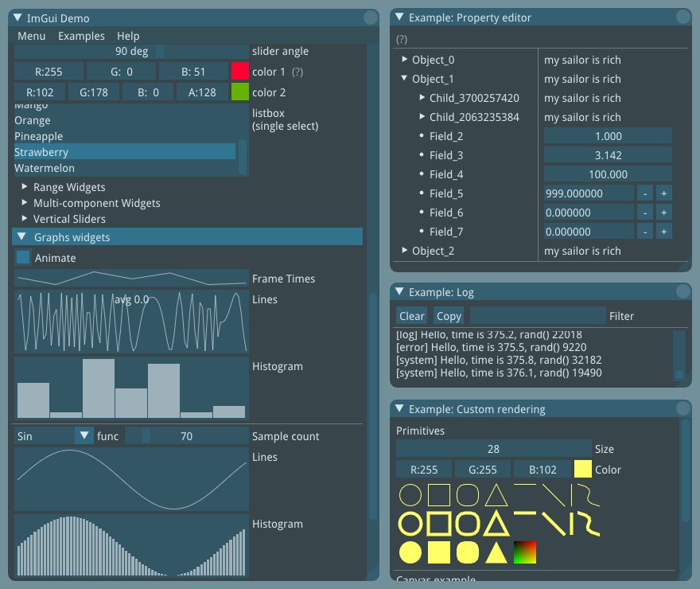Click the Copy button in the Log
Image resolution: width=700 pixels, height=589 pixels.
(x=449, y=316)
